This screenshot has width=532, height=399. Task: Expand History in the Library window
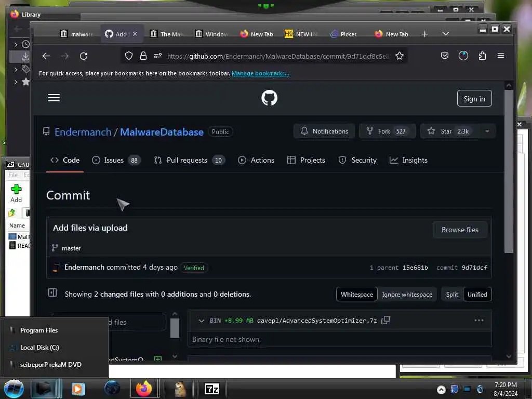(x=16, y=44)
